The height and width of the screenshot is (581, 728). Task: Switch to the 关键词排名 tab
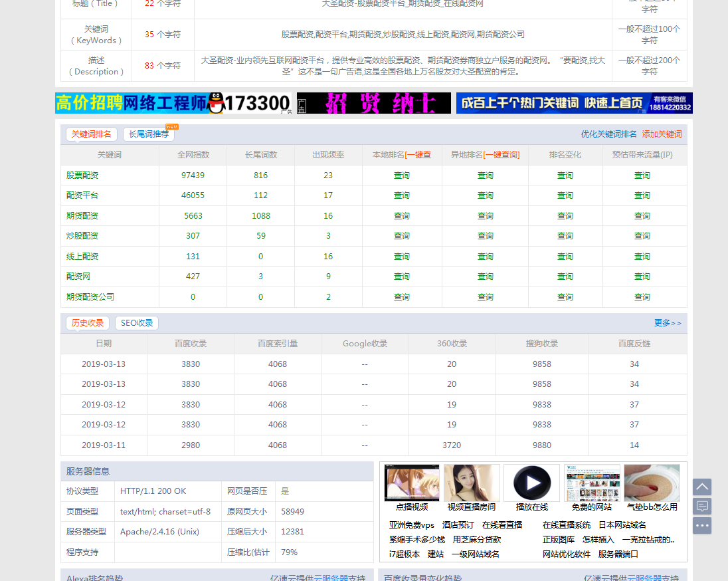92,134
